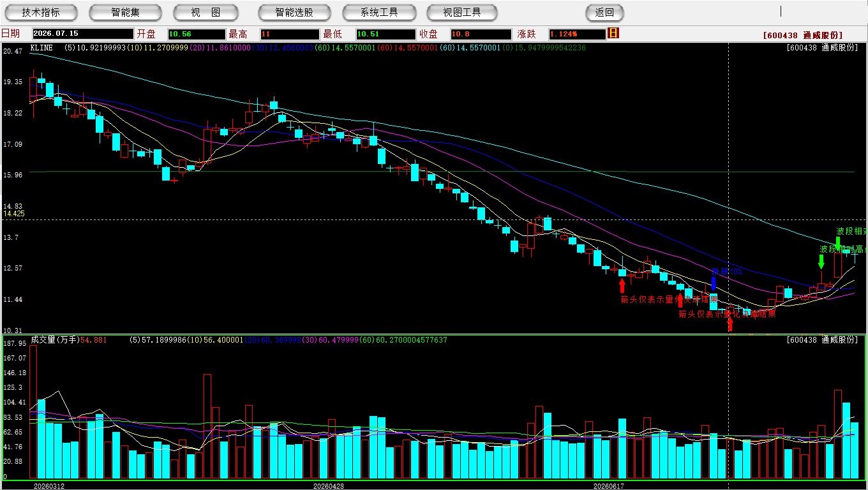Screen dimensions: 868x490
Task: Click the leftmost red signal arrow
Action: point(622,286)
